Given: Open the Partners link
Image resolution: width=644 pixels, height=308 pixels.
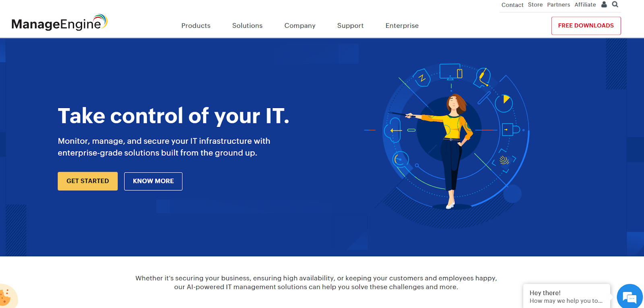Looking at the screenshot, I should point(559,5).
